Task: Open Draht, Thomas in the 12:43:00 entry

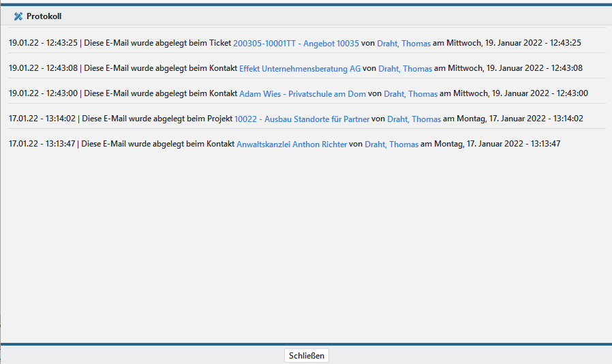Action: tap(410, 93)
